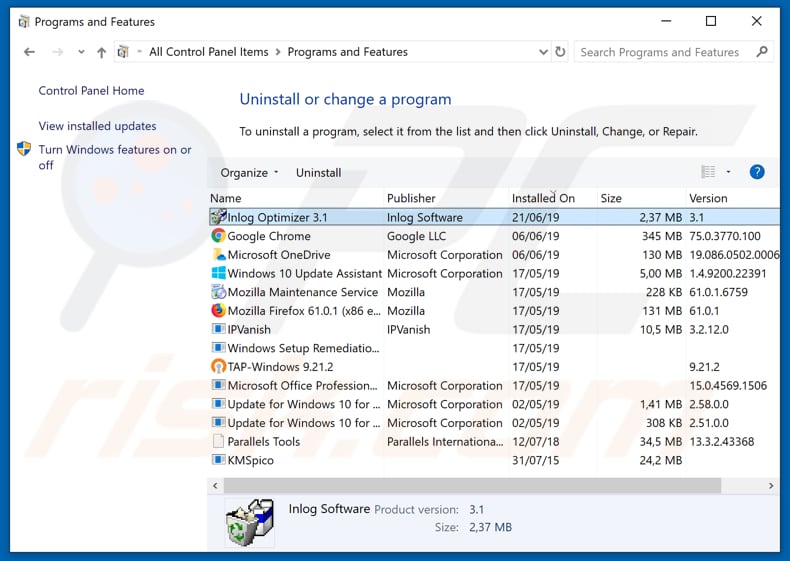Select the Mozilla Firefox icon entry
Viewport: 790px width, 561px height.
(218, 311)
